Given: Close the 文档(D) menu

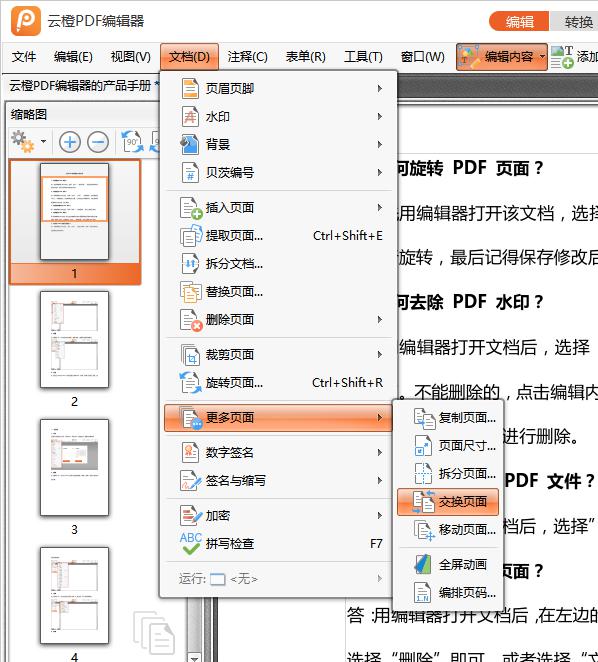Looking at the screenshot, I should [189, 56].
